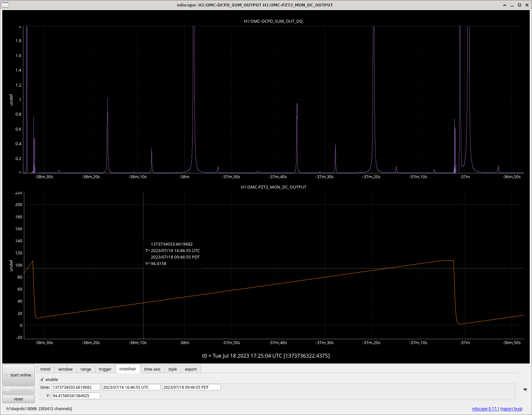Screen dimensions: 532x415
Task: Click the UTC time input field
Action: (131, 387)
